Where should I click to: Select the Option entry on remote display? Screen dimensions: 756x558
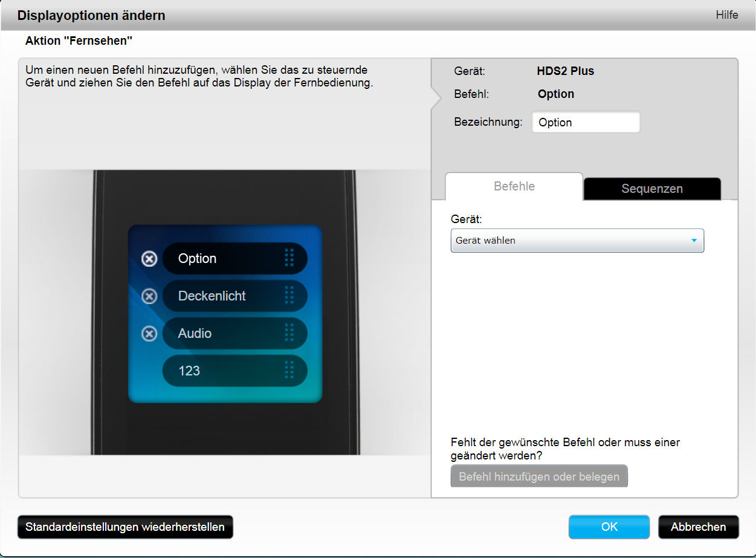pyautogui.click(x=224, y=258)
